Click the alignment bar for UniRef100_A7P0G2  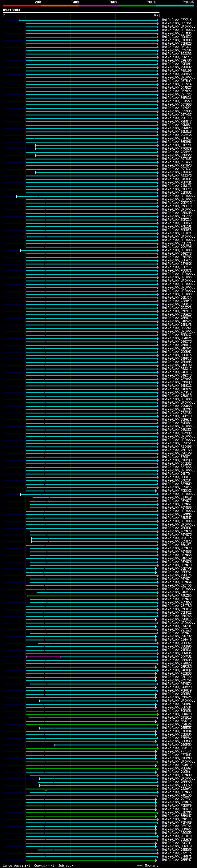coord(97,172)
